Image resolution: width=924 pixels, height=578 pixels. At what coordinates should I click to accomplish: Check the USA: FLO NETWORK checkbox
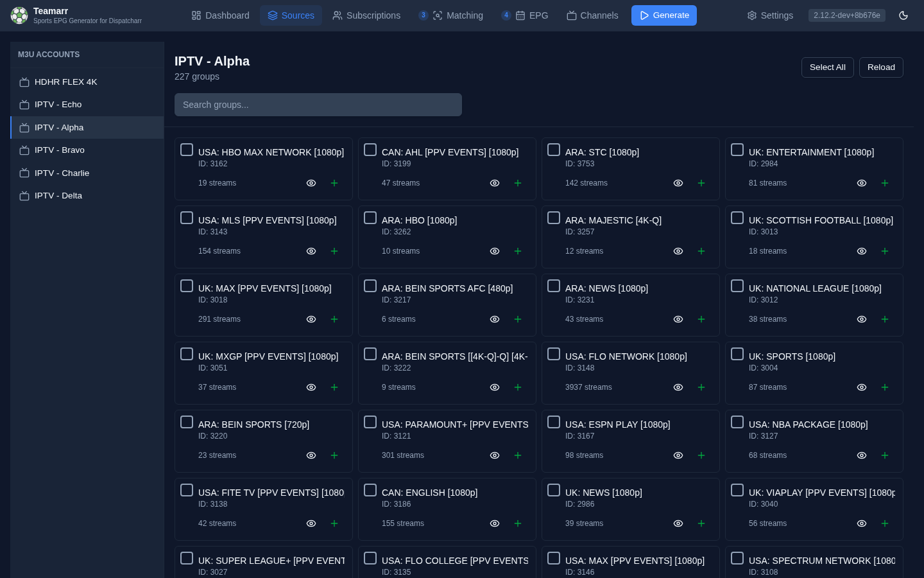click(x=554, y=354)
